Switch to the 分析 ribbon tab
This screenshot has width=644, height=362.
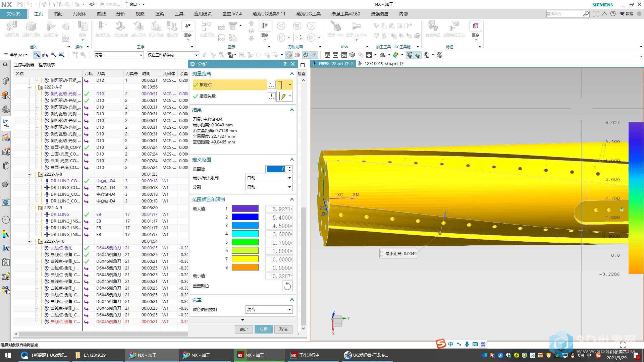click(121, 14)
